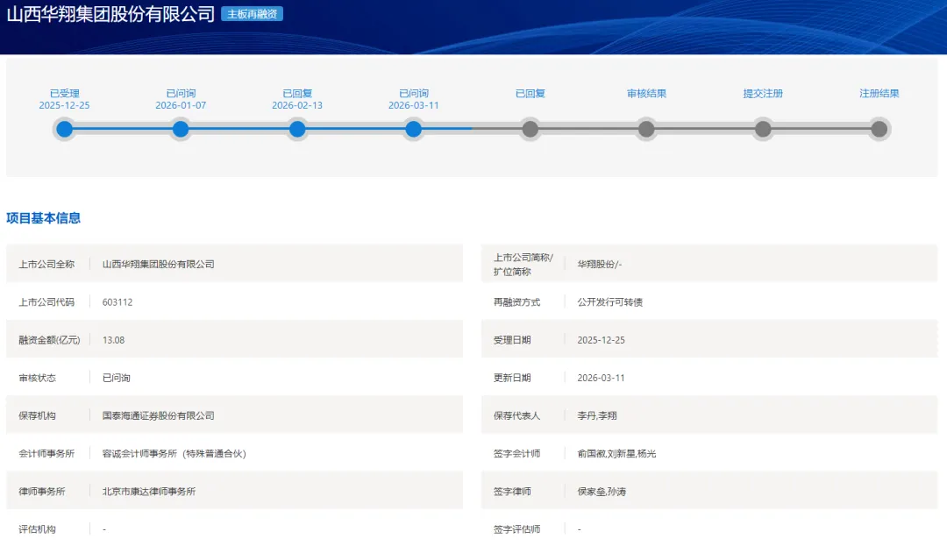Click the 律师事务所 field label
This screenshot has height=560, width=947.
click(x=42, y=492)
